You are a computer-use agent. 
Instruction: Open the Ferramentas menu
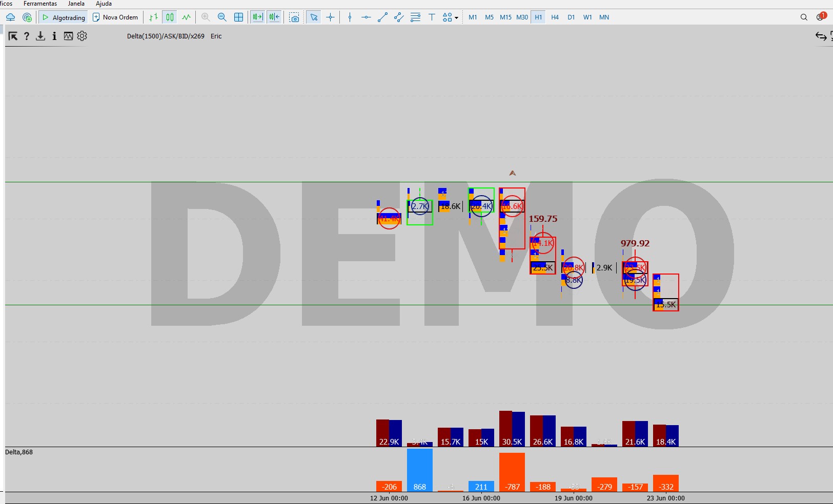(x=40, y=4)
